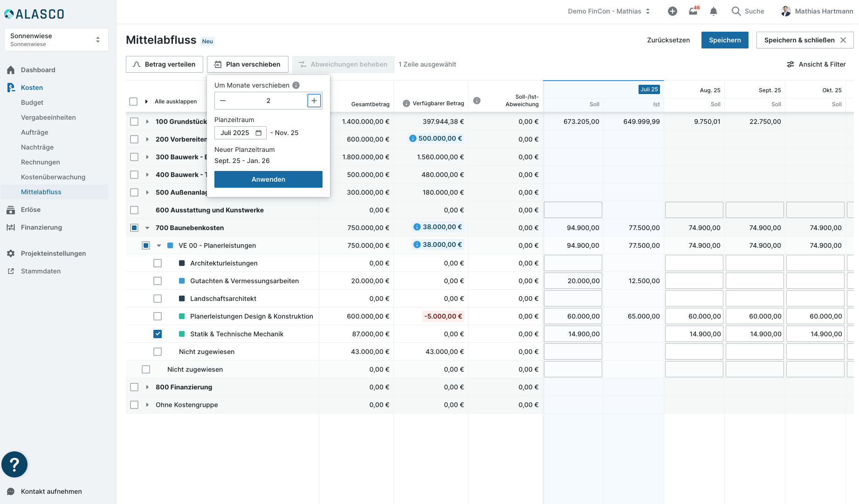859x504 pixels.
Task: Open the help question mark bubble
Action: (14, 464)
